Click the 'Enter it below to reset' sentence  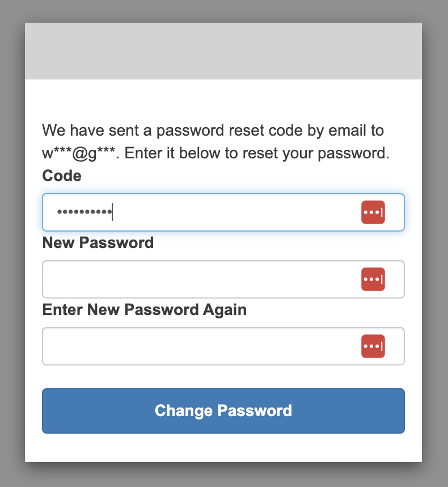pyautogui.click(x=257, y=153)
